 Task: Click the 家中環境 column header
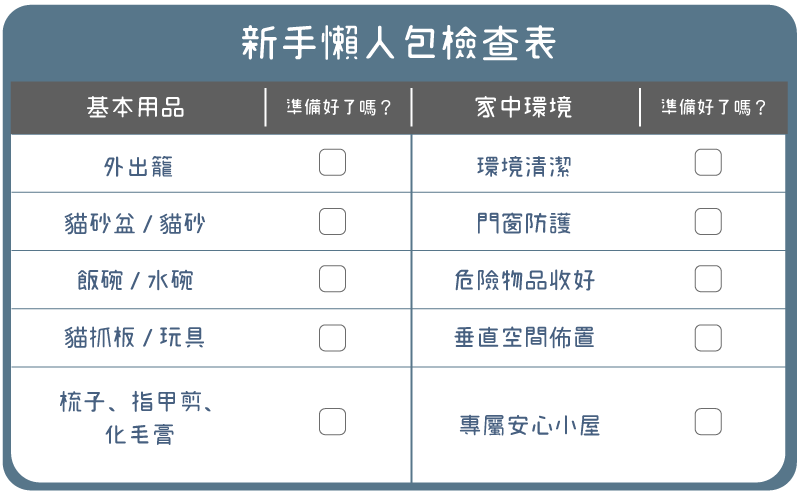524,107
